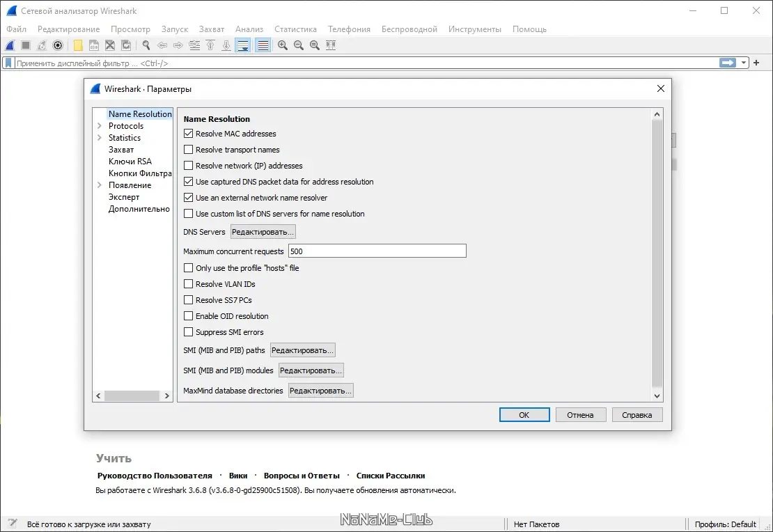Open Руководство Пользователя link

pos(155,476)
